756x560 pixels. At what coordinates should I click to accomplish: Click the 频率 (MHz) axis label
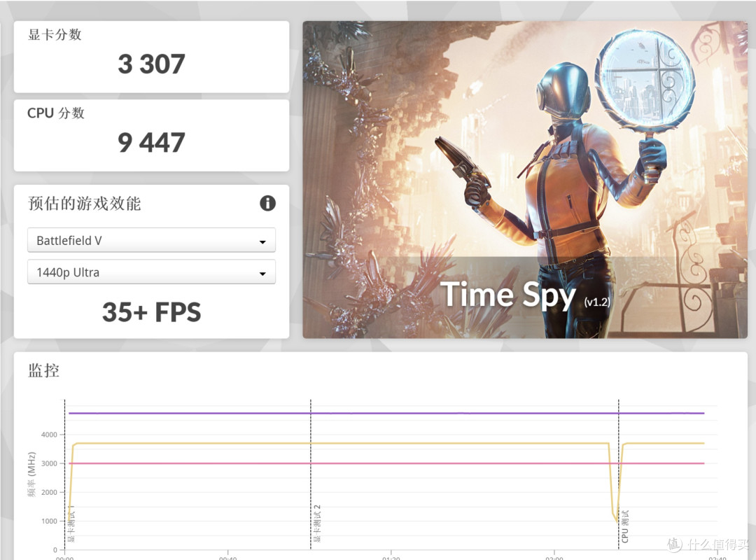(31, 474)
